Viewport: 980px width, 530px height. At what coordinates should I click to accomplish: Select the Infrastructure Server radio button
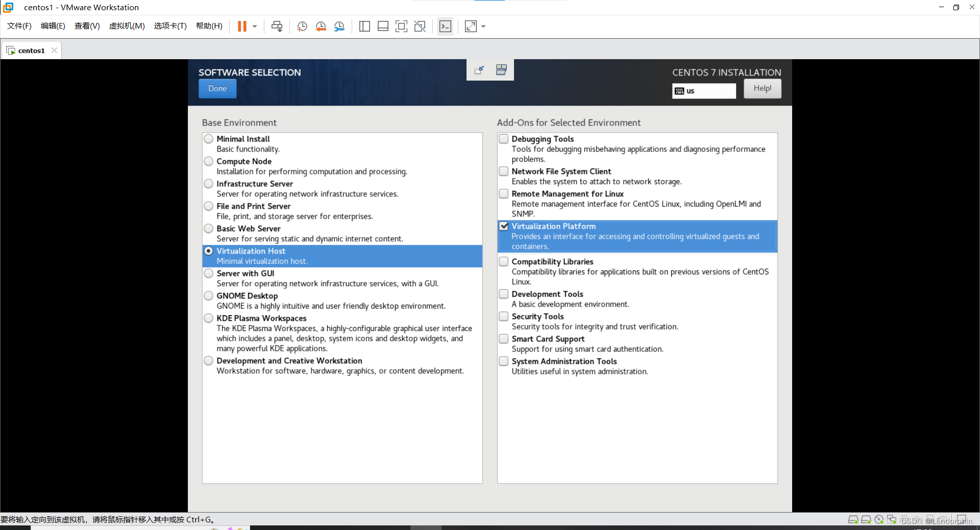pos(209,184)
